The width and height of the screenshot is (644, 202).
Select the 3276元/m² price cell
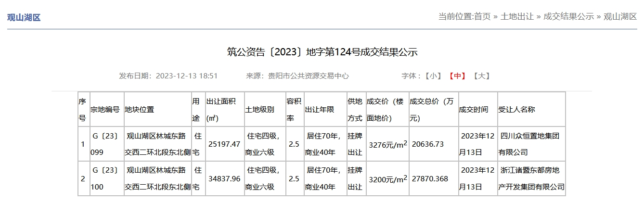[387, 144]
